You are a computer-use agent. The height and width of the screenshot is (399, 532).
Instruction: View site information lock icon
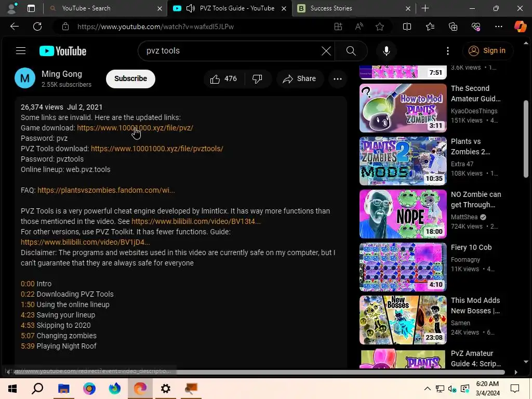(65, 26)
